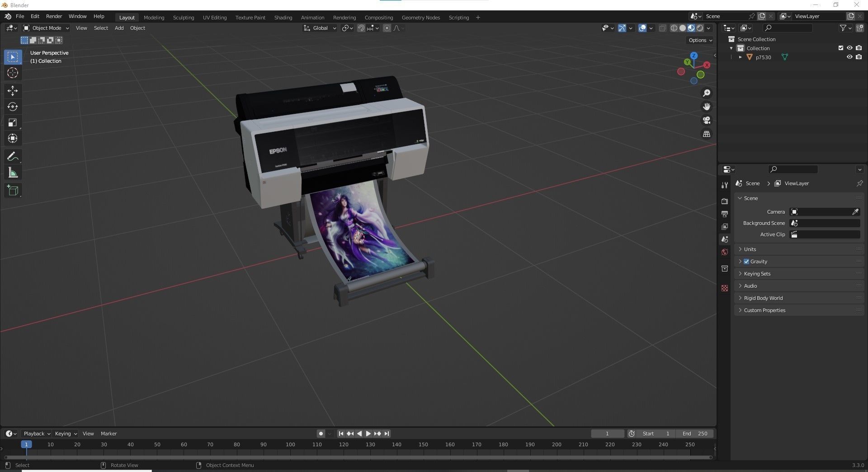Open the Collection properties tab
This screenshot has width=868, height=472.
coord(725,269)
